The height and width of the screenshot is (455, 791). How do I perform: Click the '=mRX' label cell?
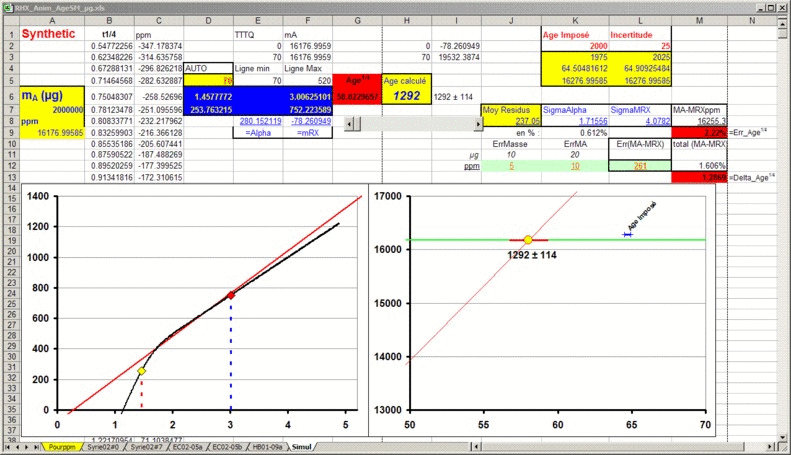308,133
